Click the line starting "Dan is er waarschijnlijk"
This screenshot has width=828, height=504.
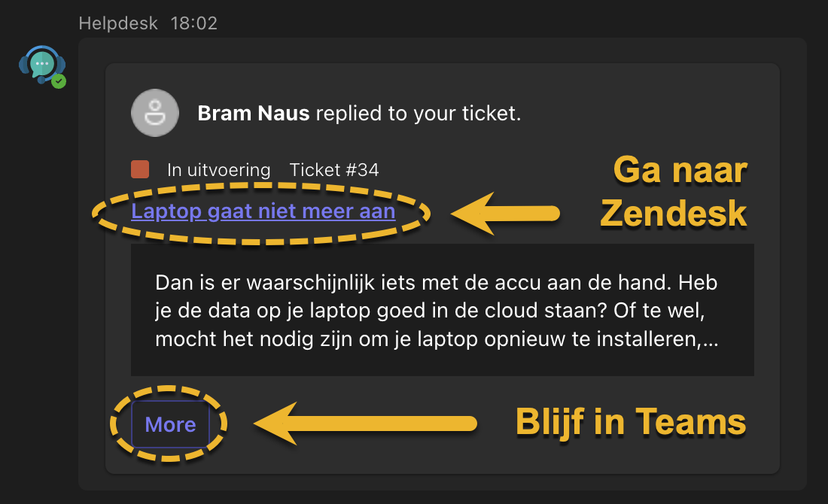[436, 283]
